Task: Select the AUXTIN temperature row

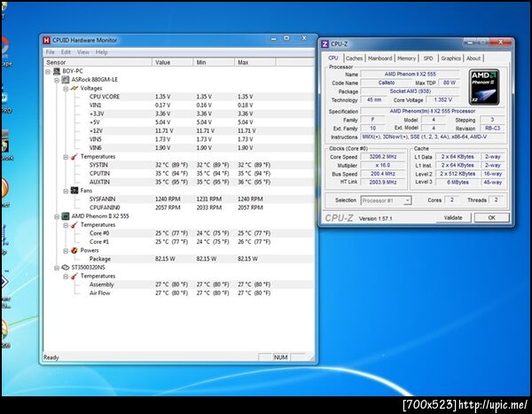Action: [x=179, y=182]
